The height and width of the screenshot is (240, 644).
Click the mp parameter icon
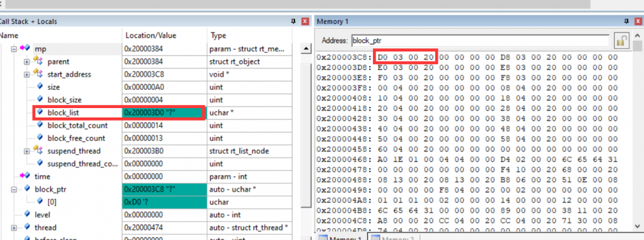[25, 48]
